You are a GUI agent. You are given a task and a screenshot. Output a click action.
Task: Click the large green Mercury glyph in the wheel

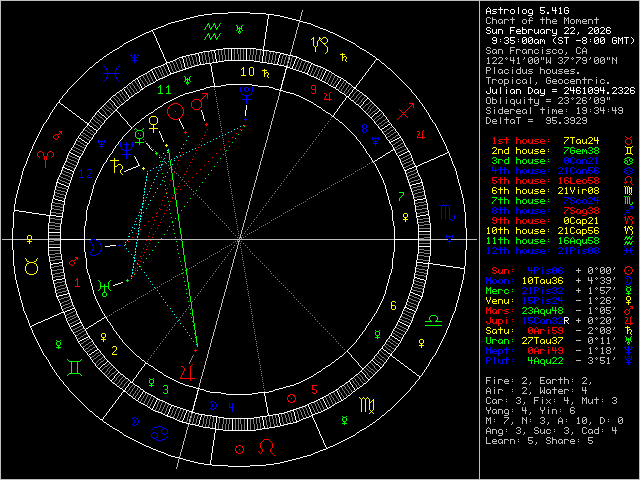140,136
